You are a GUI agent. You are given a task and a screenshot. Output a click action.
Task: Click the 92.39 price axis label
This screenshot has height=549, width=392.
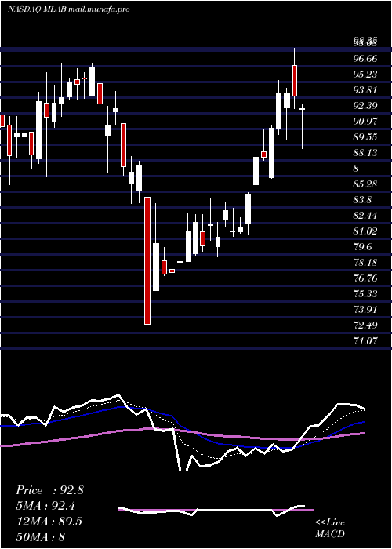click(365, 106)
